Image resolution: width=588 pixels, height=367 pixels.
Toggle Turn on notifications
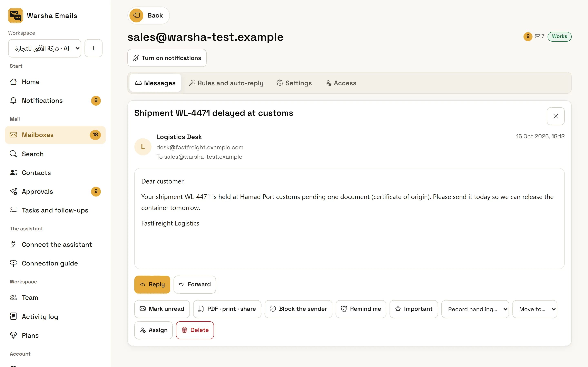click(167, 58)
